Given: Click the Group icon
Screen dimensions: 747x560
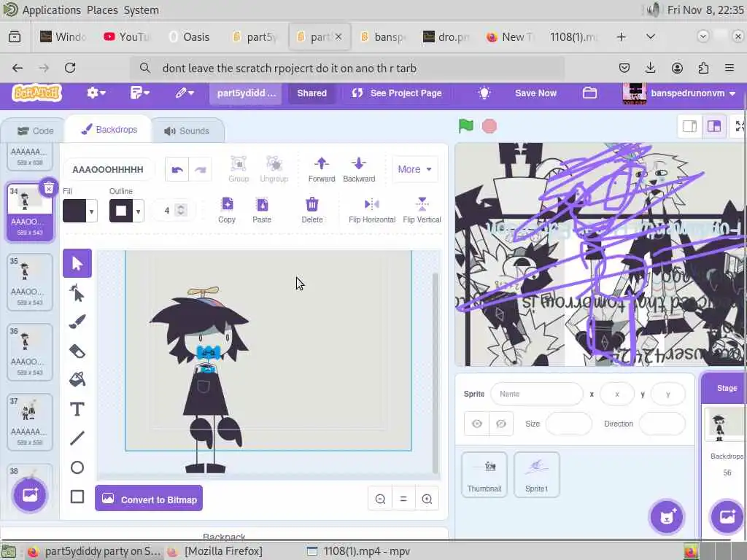Looking at the screenshot, I should [x=239, y=169].
